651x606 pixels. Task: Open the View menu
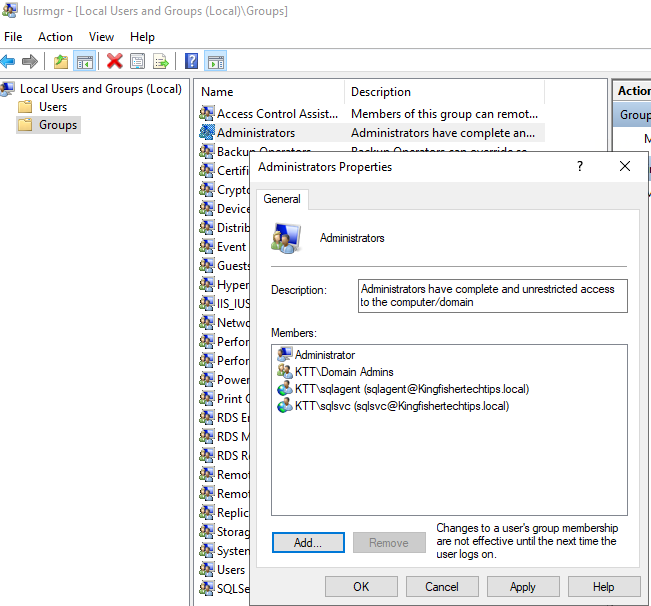[101, 37]
